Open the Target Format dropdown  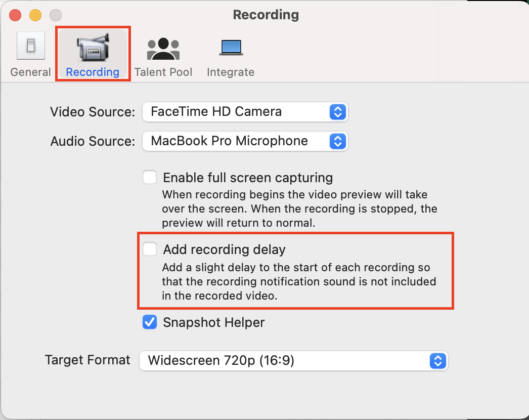click(x=293, y=361)
